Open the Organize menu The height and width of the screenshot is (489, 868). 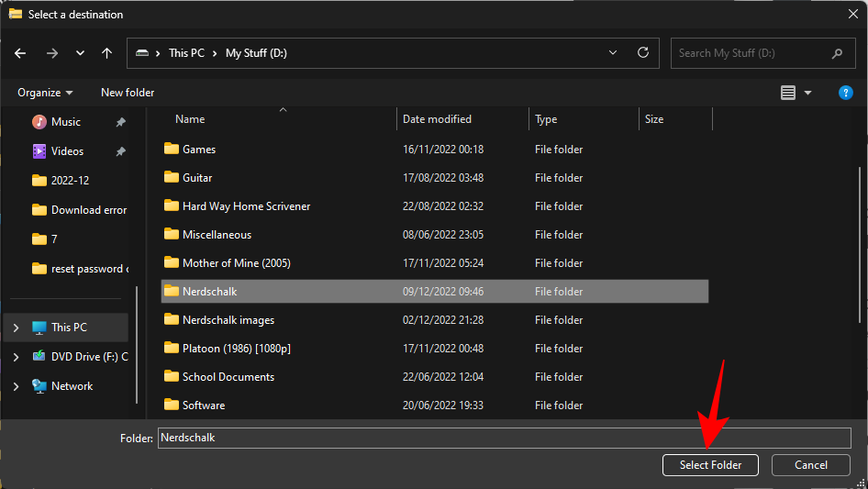coord(45,93)
